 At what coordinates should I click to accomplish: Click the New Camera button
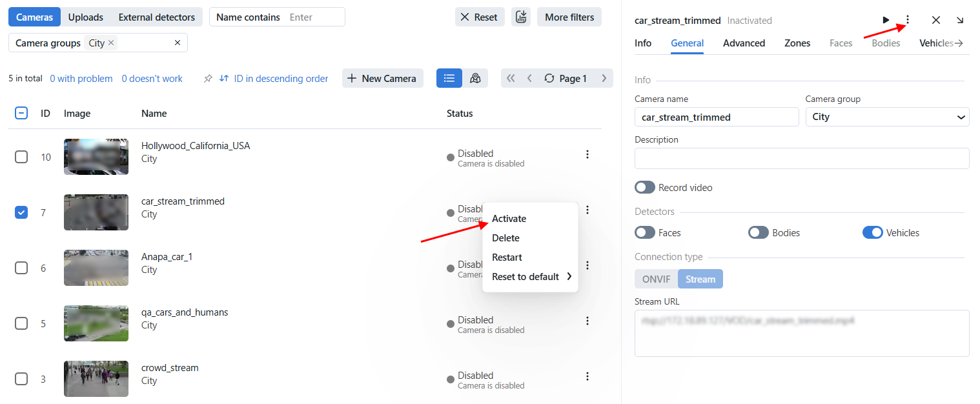tap(382, 78)
